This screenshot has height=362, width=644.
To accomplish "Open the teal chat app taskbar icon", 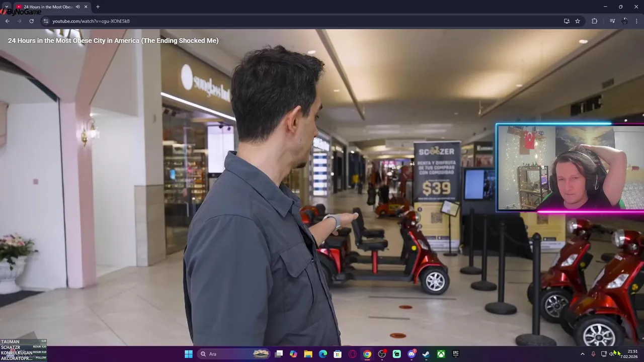I will tap(396, 354).
